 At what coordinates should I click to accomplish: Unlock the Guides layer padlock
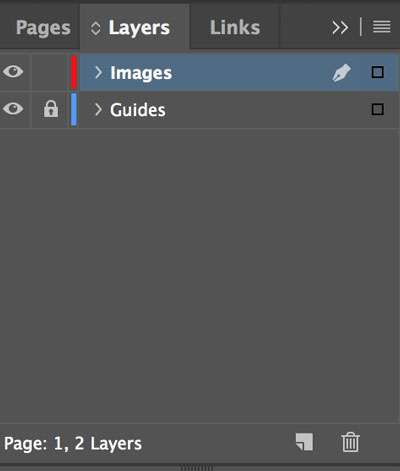click(51, 109)
